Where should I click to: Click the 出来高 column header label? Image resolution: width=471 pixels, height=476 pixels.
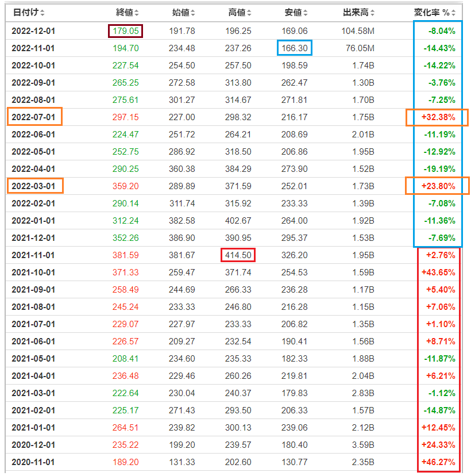click(356, 13)
